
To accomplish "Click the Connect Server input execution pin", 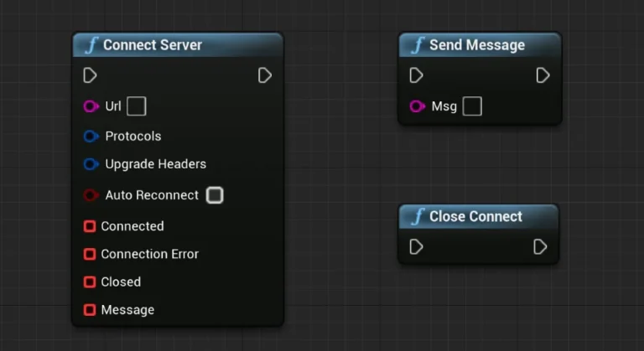I will coord(90,76).
